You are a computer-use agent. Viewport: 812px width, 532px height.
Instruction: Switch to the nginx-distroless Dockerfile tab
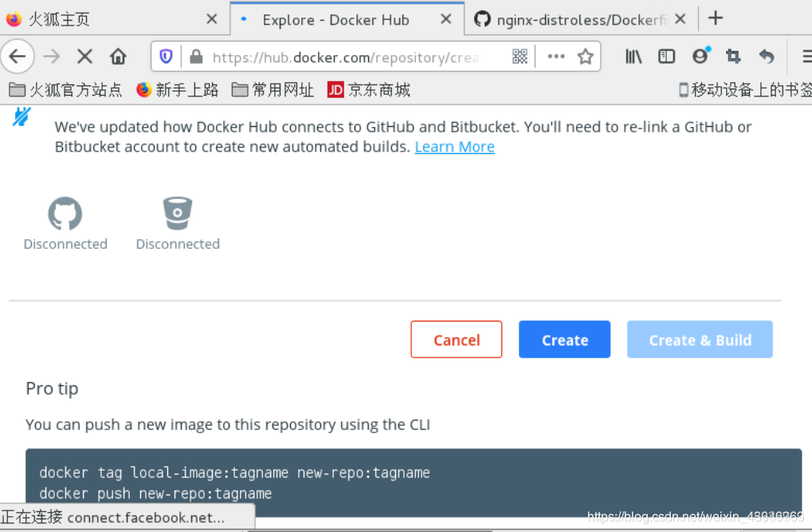pos(579,19)
